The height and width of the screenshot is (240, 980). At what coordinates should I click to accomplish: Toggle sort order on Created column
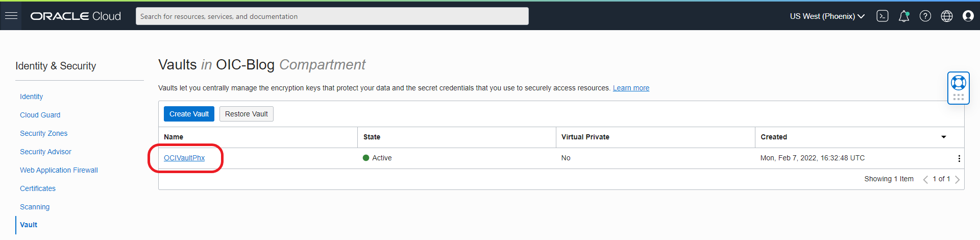(x=944, y=137)
